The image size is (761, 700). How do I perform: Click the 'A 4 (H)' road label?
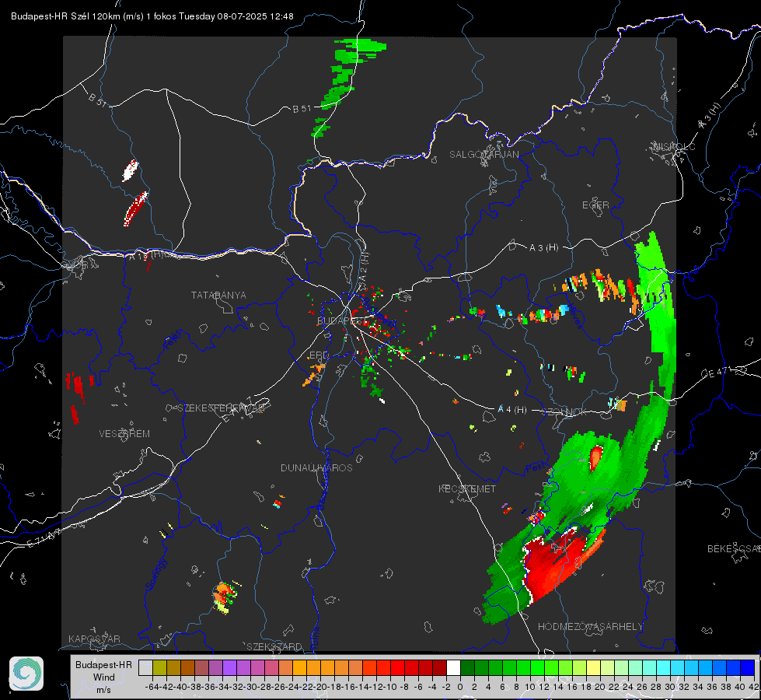512,410
